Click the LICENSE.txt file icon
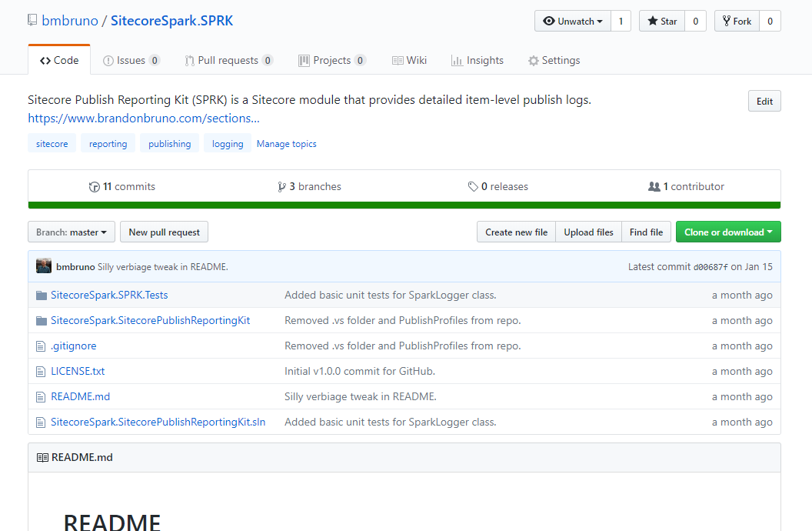Viewport: 812px width, 531px height. pyautogui.click(x=41, y=372)
